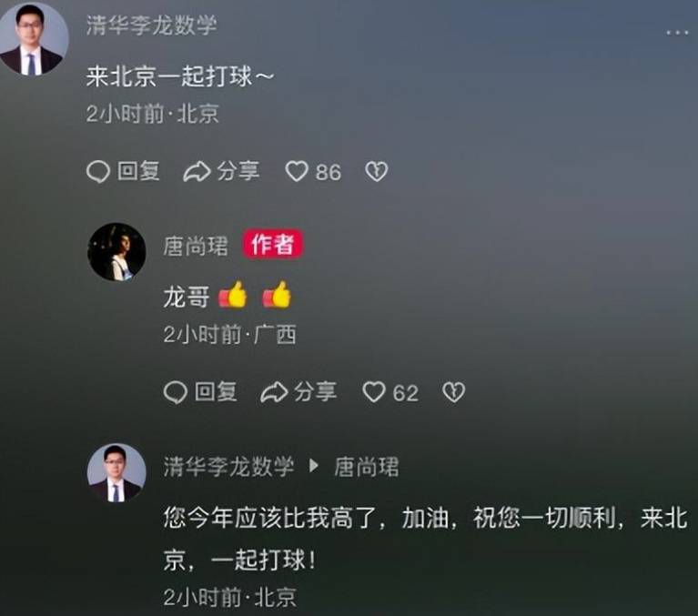This screenshot has width=698, height=616.
Task: Like 唐尚珺's reply with 62 likes
Action: [390, 392]
